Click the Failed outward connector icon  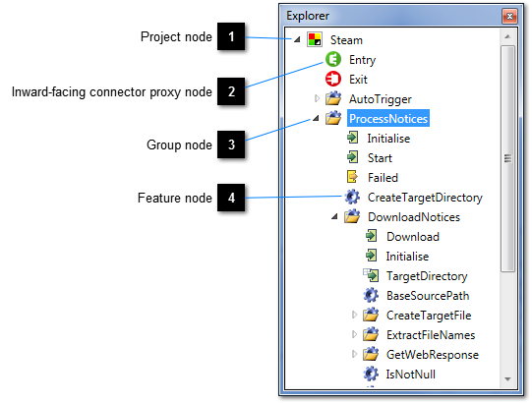(352, 177)
